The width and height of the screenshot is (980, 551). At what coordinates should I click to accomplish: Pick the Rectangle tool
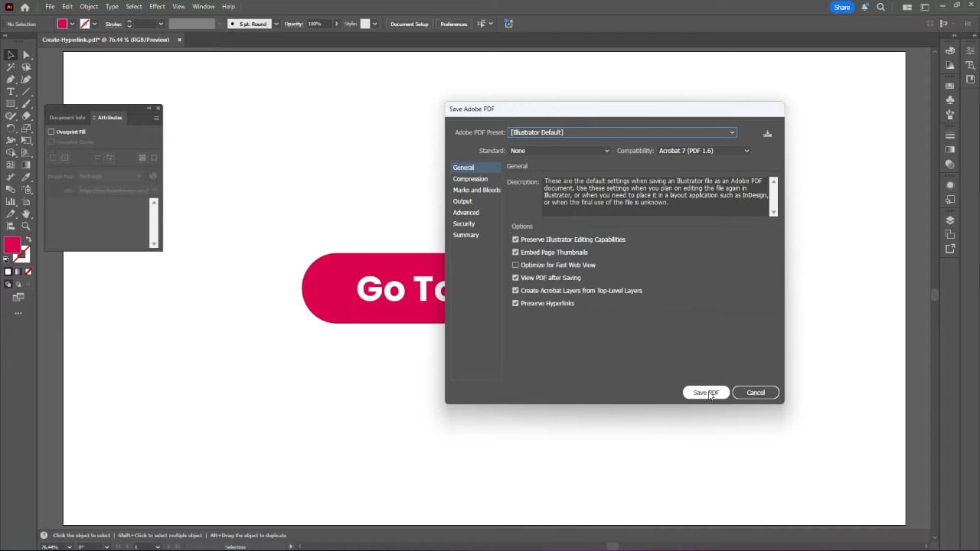point(11,103)
